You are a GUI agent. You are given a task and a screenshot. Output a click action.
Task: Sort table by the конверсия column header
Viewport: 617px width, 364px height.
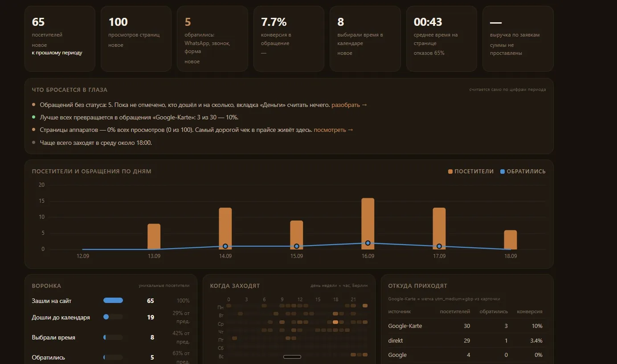coord(530,312)
